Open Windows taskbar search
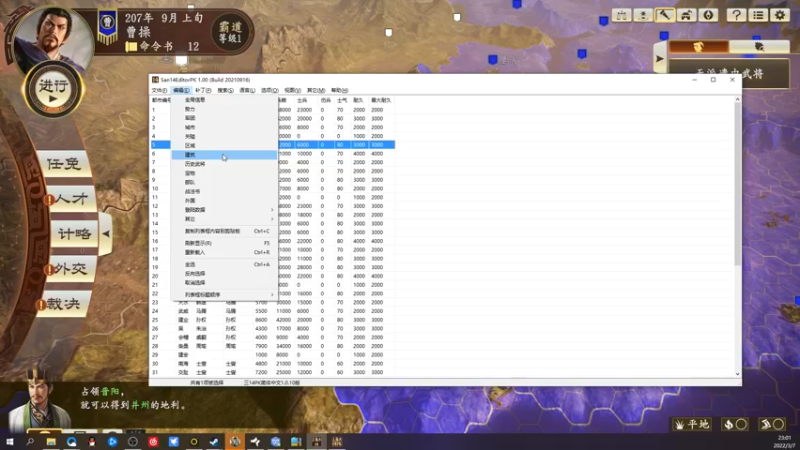 30,441
